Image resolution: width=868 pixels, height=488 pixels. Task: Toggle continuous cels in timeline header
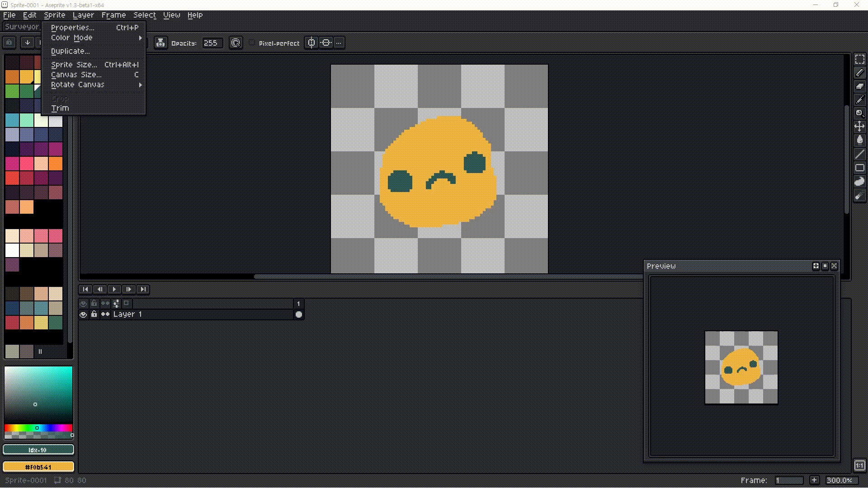click(x=105, y=303)
